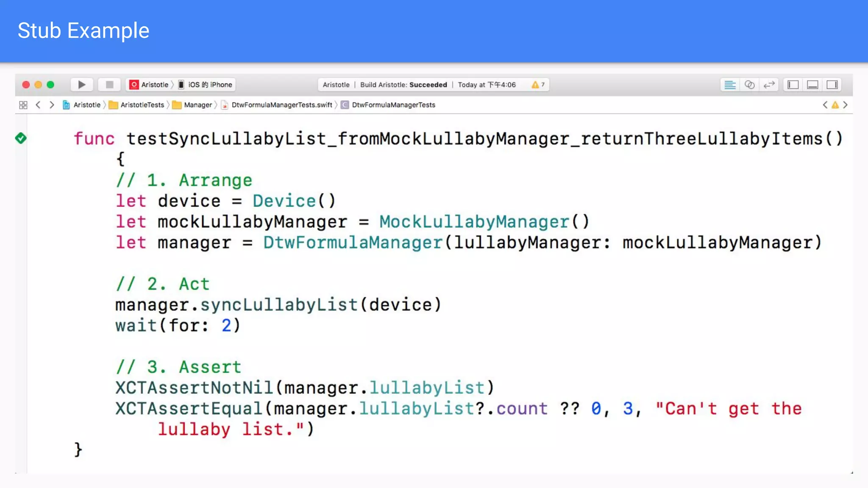Viewport: 868px width, 488px height.
Task: Switch to the Assistant editor icon
Action: (x=749, y=85)
